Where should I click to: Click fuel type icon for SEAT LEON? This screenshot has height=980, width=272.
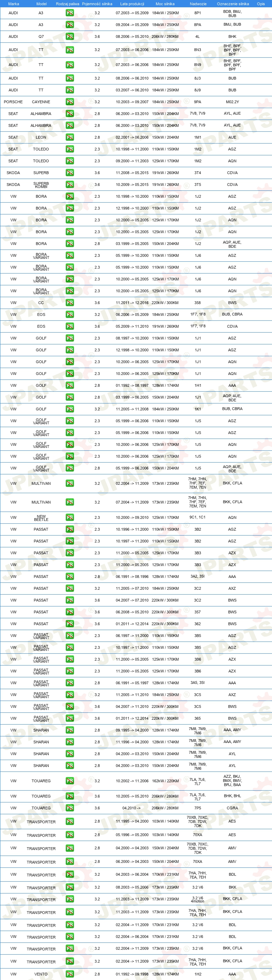coord(70,137)
